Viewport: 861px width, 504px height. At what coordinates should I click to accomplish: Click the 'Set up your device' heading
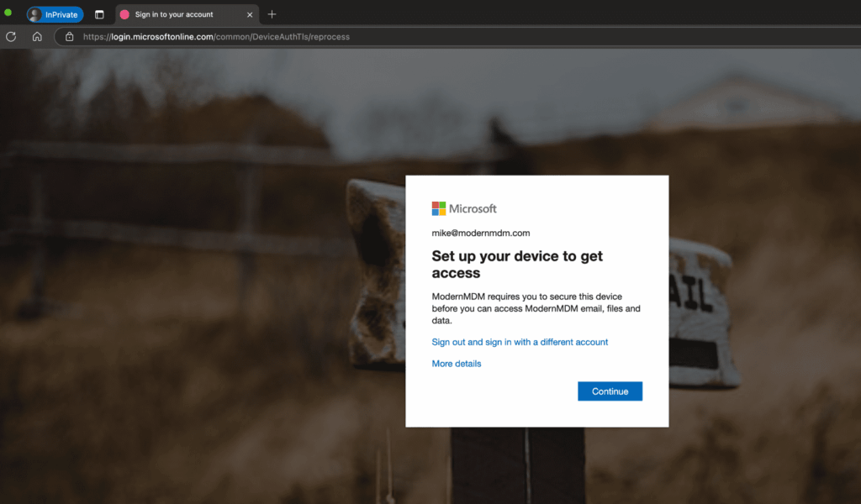pyautogui.click(x=516, y=264)
